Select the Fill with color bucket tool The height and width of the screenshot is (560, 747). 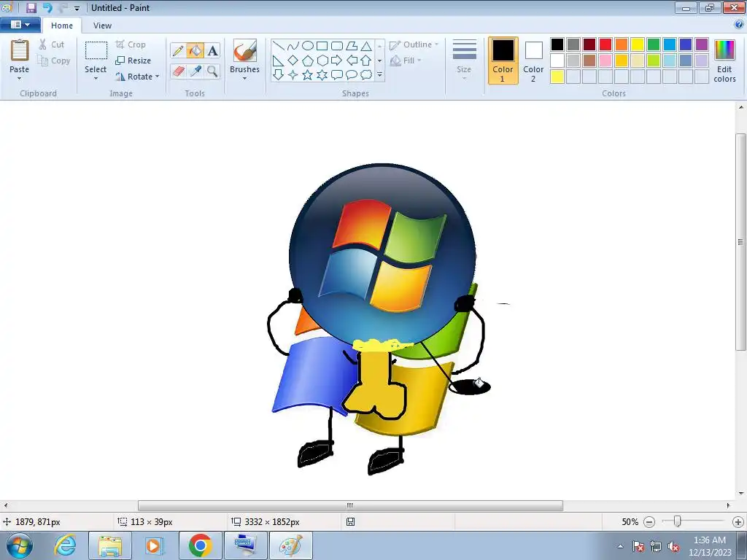point(196,50)
